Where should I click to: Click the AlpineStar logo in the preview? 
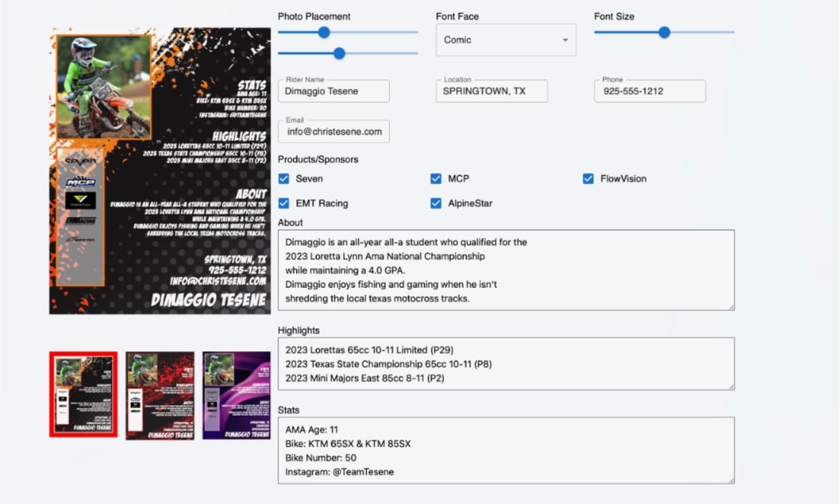pyautogui.click(x=80, y=239)
